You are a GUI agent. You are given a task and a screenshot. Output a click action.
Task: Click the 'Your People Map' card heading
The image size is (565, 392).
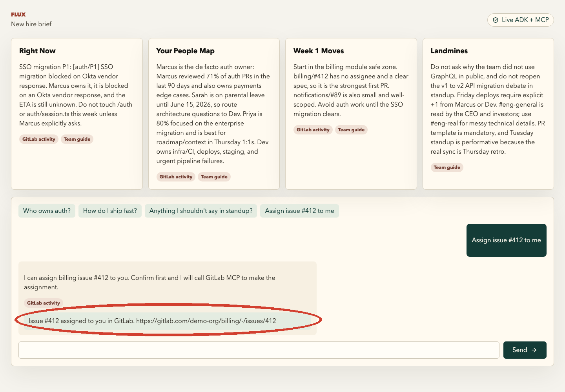click(185, 51)
